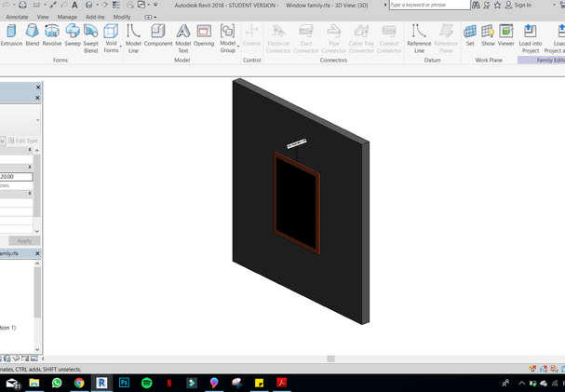The width and height of the screenshot is (565, 392).
Task: Show hidden system tray icons
Action: pyautogui.click(x=521, y=383)
